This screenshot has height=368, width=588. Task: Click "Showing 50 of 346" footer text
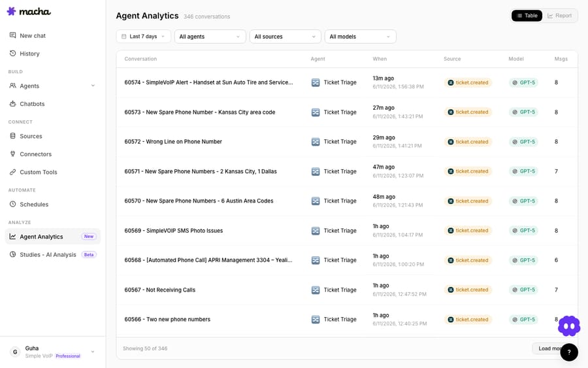point(145,348)
